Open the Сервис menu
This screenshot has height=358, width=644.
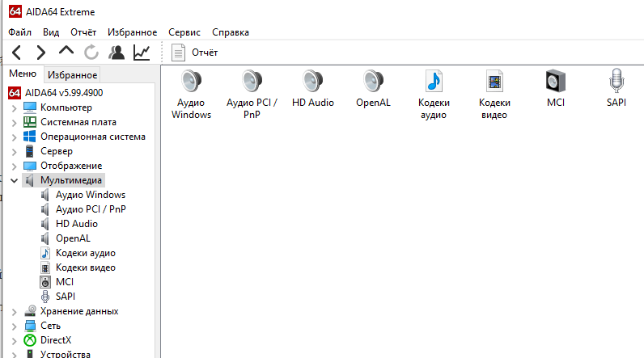(x=184, y=32)
